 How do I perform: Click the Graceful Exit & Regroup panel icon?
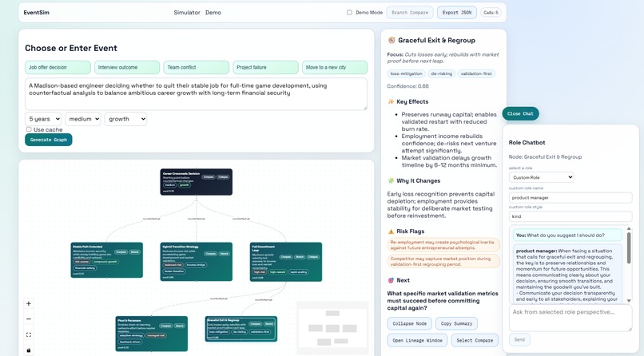coord(392,40)
